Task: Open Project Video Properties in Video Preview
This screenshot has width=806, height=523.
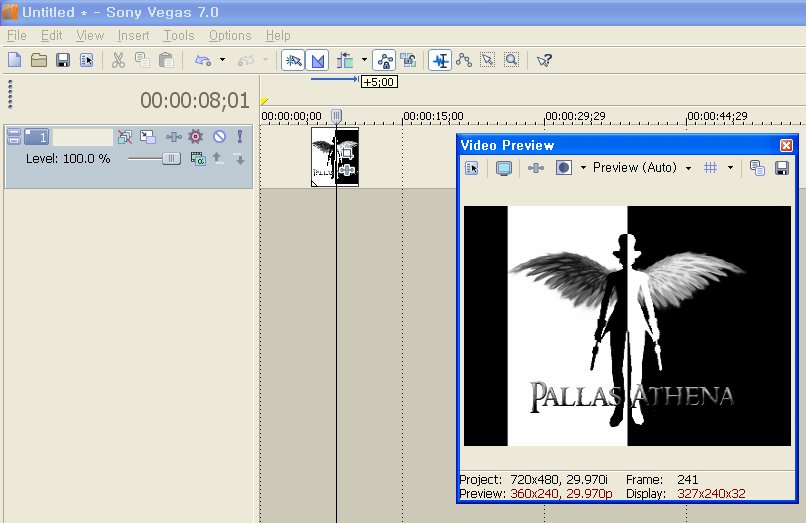Action: 471,168
